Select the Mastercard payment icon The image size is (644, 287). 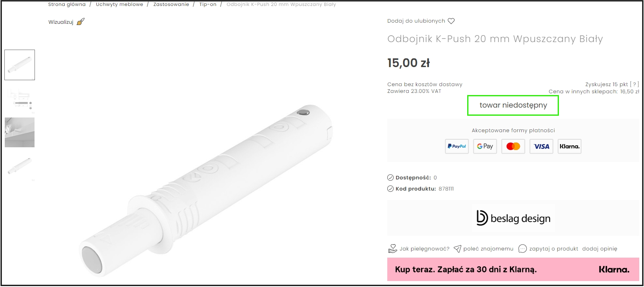pos(513,146)
